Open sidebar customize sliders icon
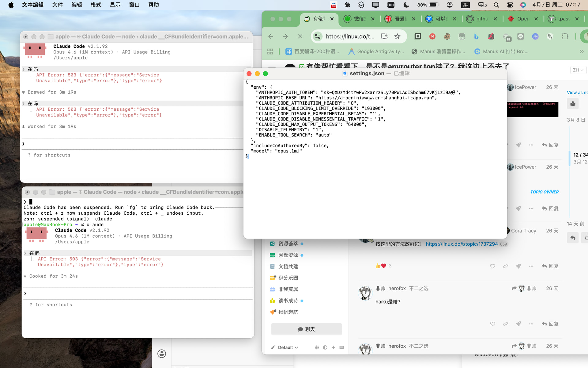Screen dimensions: 588x368 317,347
